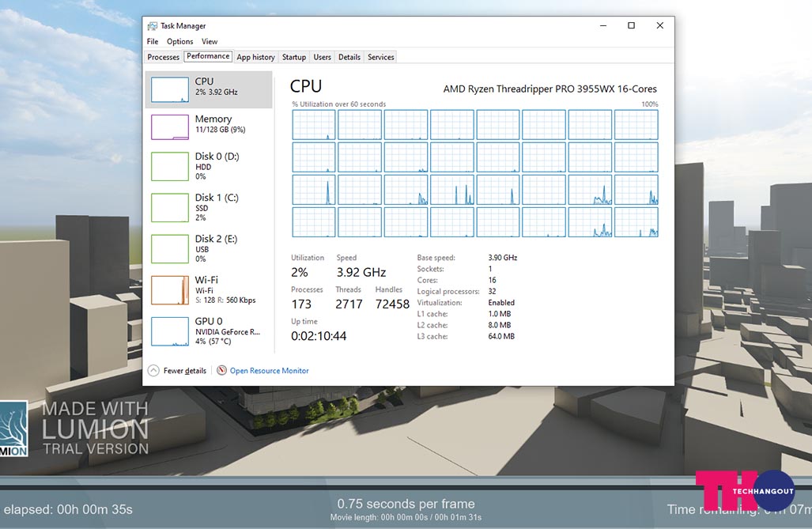Select the Disk 0 (D:) graph thumbnail
The height and width of the screenshot is (529, 812).
(170, 166)
